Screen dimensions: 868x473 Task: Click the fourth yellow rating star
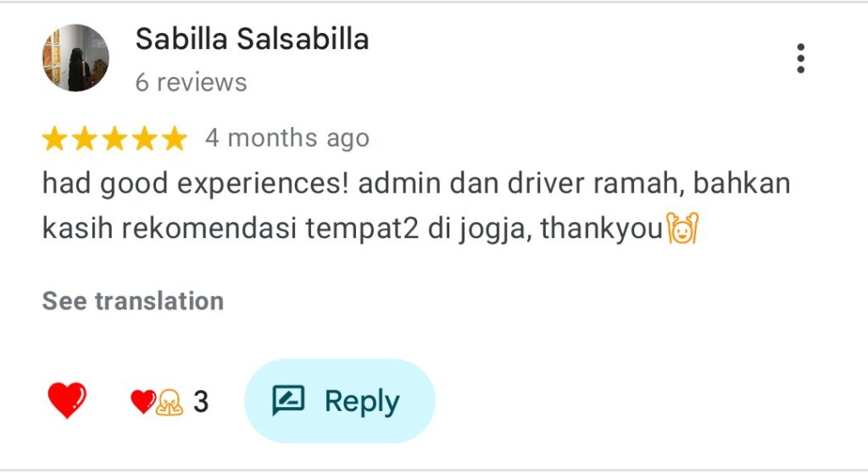[x=144, y=138]
